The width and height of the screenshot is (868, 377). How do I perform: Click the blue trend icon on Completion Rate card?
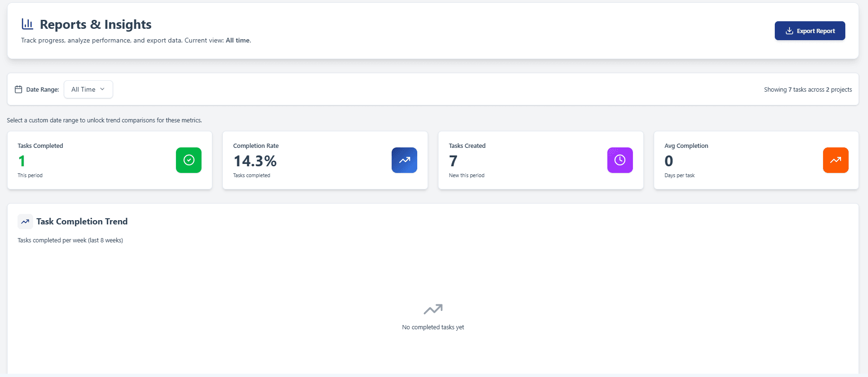pos(404,160)
